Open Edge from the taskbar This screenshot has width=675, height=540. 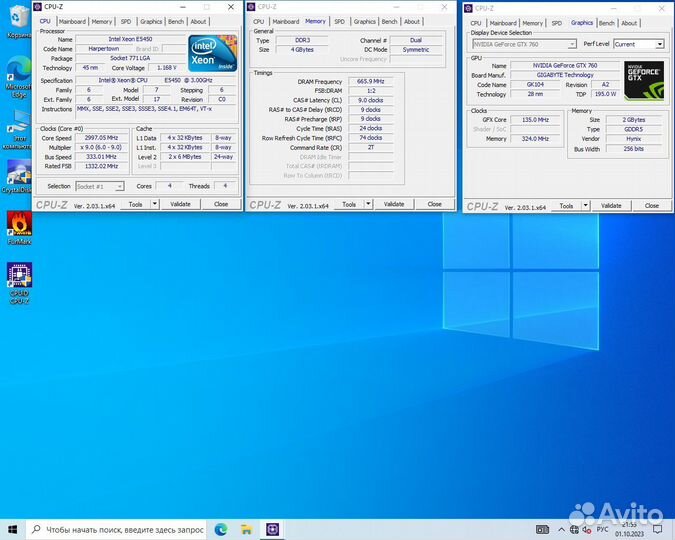point(221,529)
